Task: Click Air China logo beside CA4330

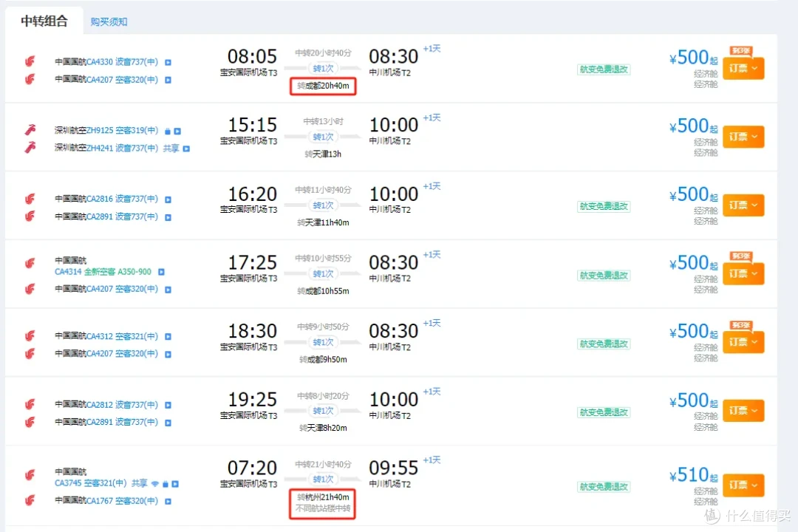Action: pyautogui.click(x=30, y=61)
